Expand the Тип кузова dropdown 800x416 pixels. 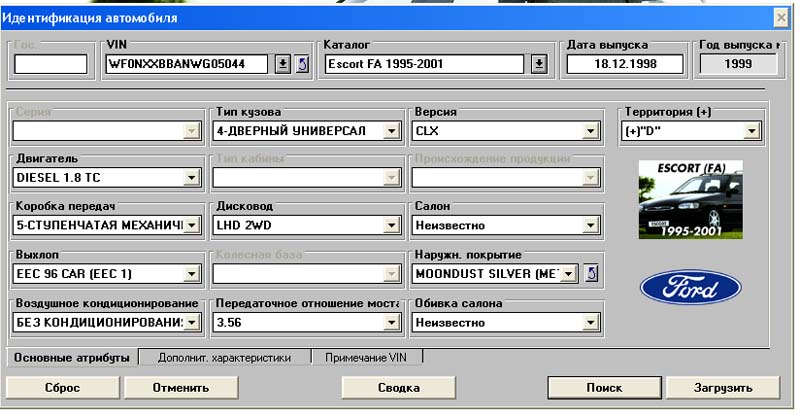pos(391,131)
